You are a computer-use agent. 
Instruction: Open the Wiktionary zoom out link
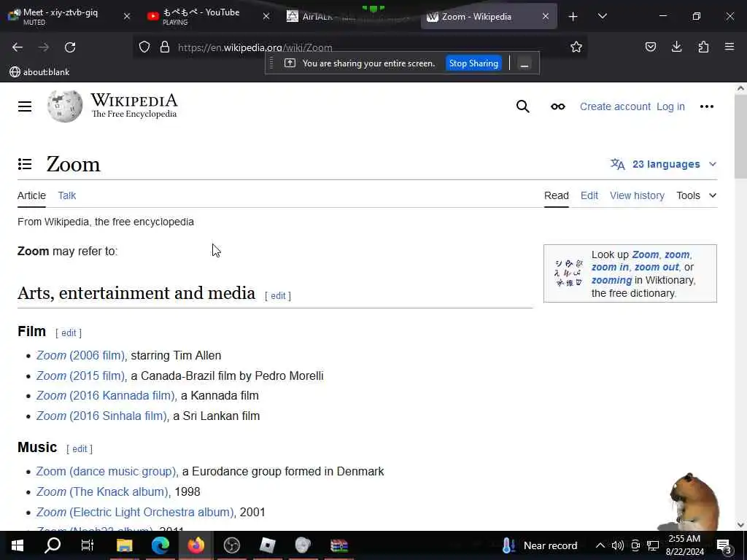656,267
